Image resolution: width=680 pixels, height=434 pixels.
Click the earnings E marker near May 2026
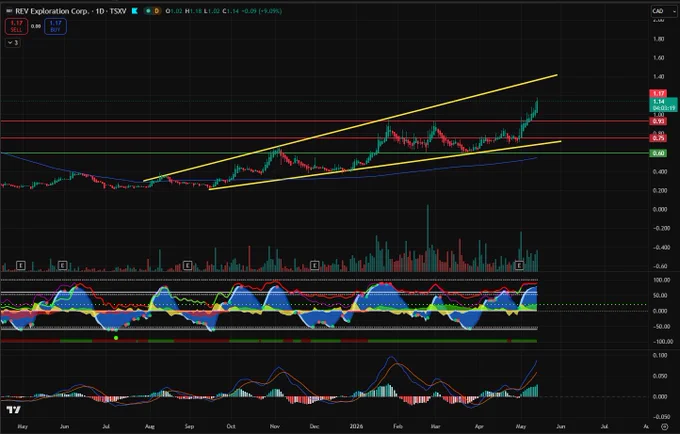(519, 265)
